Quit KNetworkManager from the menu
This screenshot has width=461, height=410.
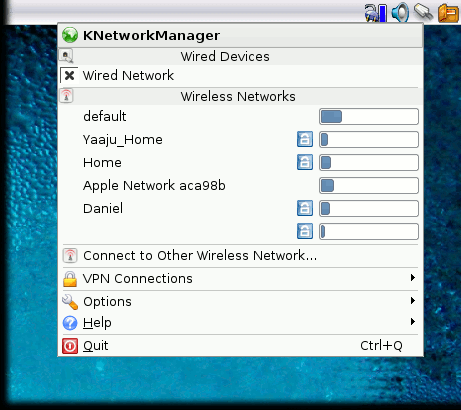[240, 346]
